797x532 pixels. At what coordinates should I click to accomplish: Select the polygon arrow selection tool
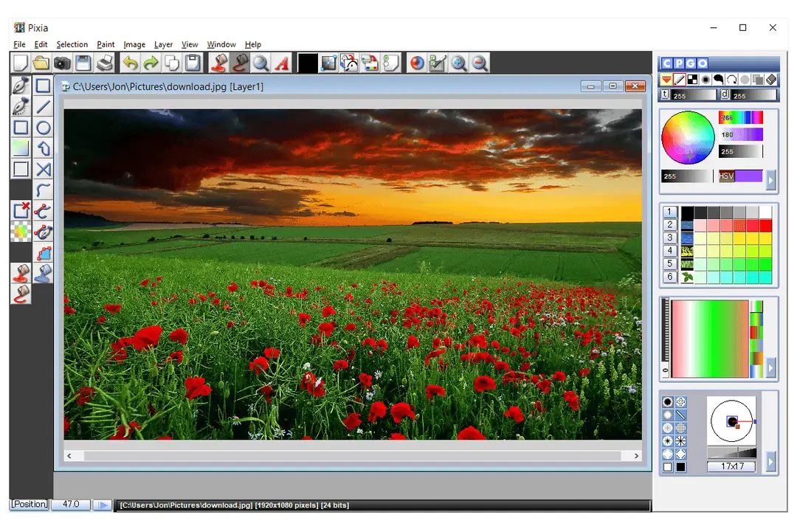44,148
